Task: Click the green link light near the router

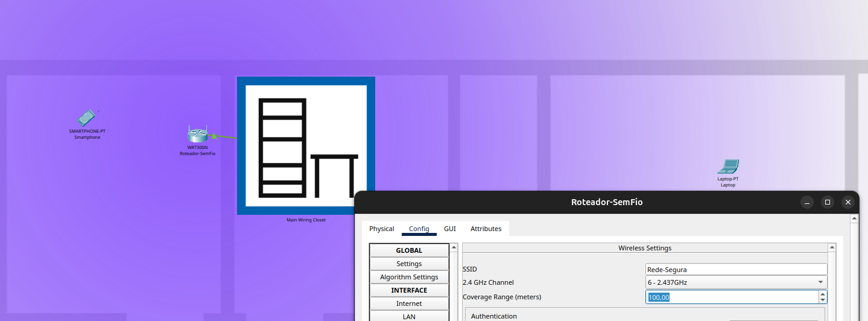Action: tap(214, 136)
